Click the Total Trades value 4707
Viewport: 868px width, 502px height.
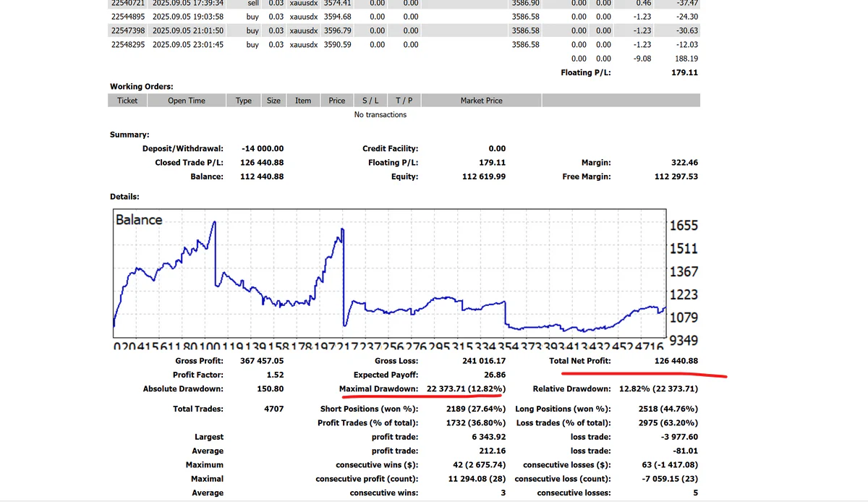tap(274, 409)
